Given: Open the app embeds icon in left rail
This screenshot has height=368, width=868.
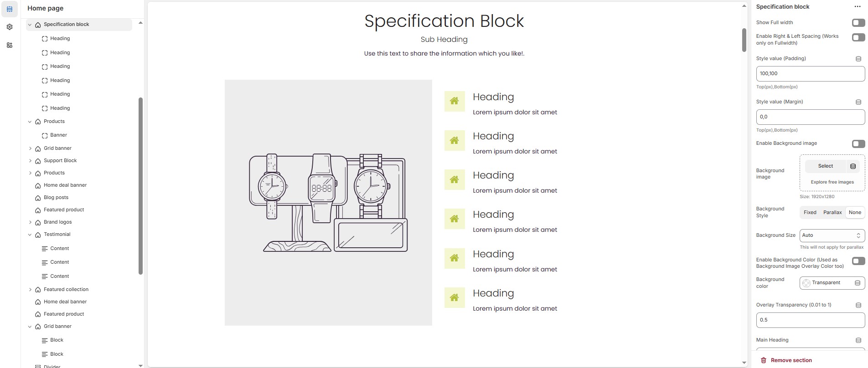Looking at the screenshot, I should click(x=10, y=45).
